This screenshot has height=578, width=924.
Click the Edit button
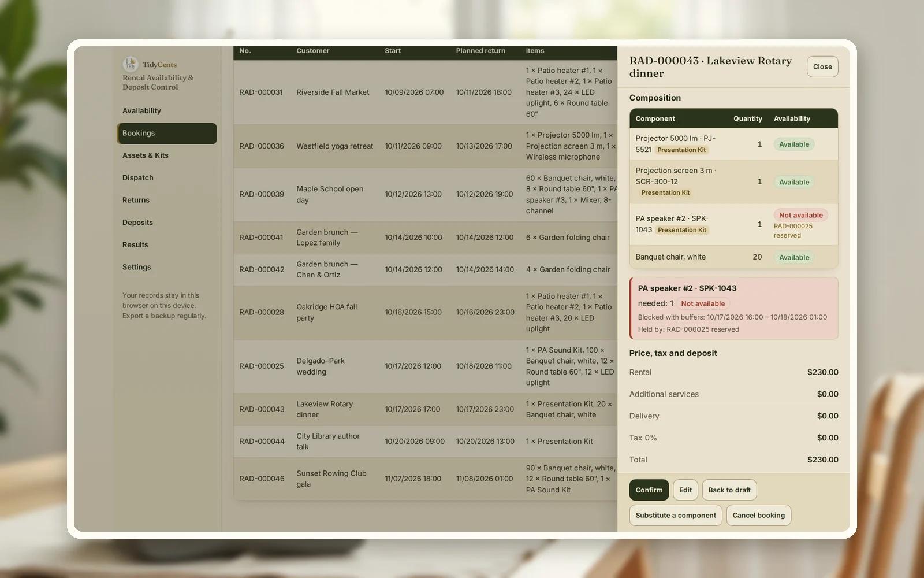click(x=685, y=490)
